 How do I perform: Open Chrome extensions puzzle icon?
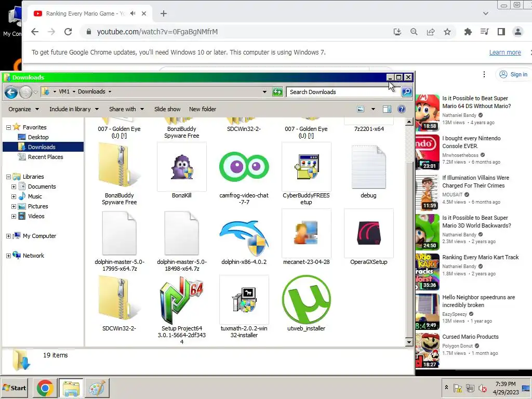click(468, 32)
